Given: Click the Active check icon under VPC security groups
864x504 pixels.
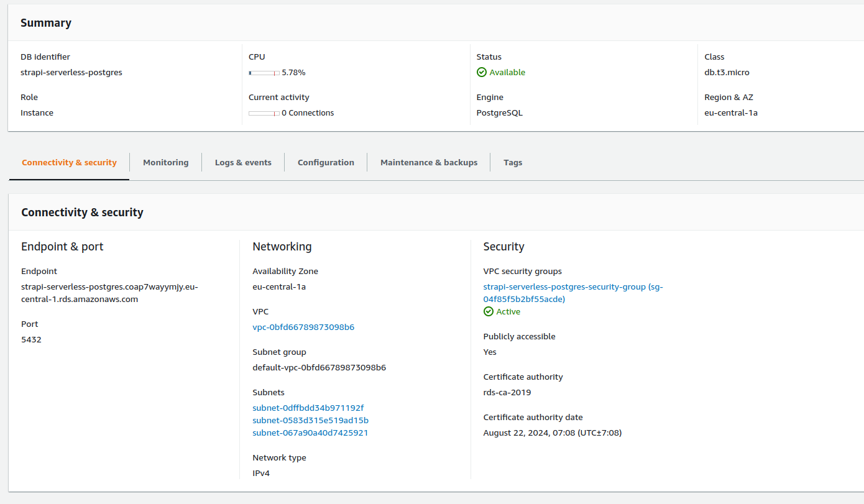Looking at the screenshot, I should pos(488,311).
